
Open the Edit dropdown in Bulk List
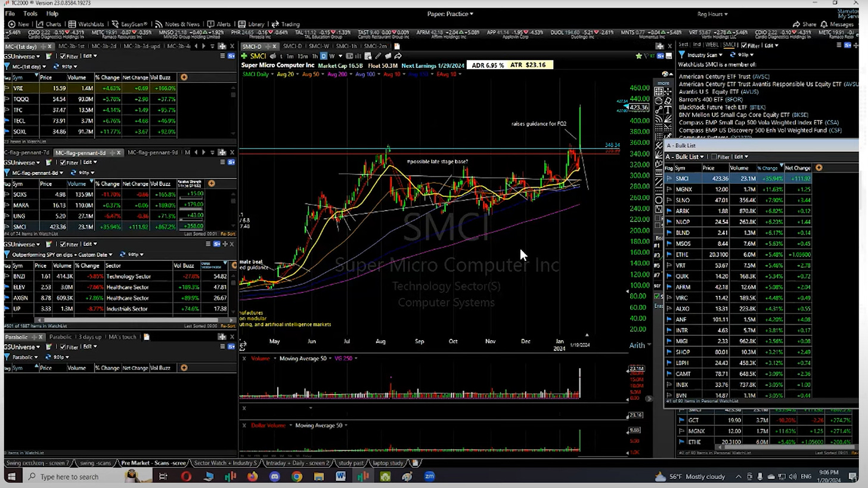click(740, 156)
